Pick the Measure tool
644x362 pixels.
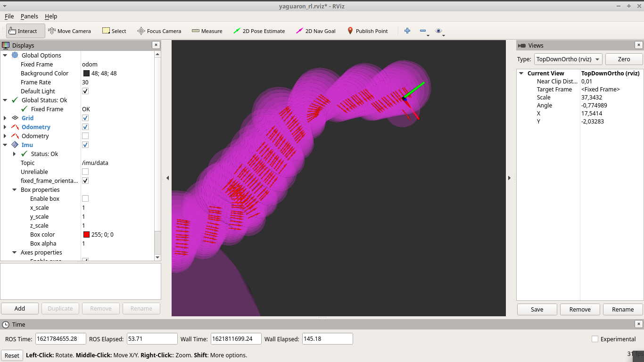tap(207, 31)
